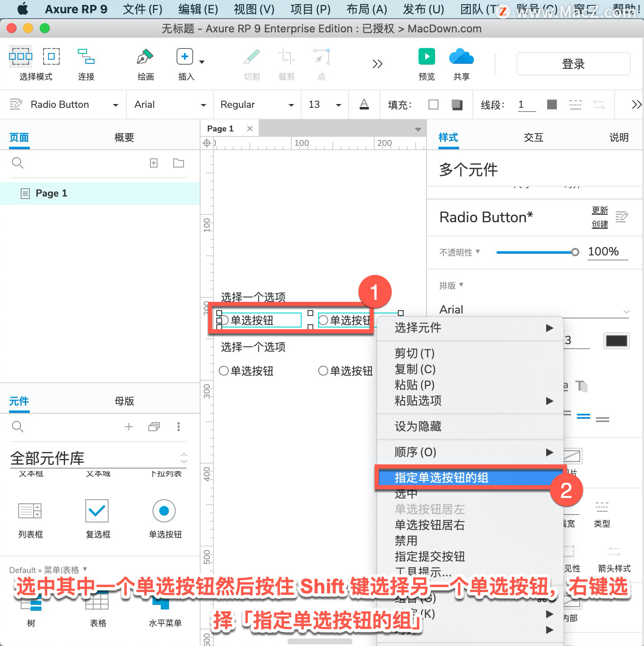
Task: Open Select Widgets context submenu
Action: pyautogui.click(x=470, y=328)
